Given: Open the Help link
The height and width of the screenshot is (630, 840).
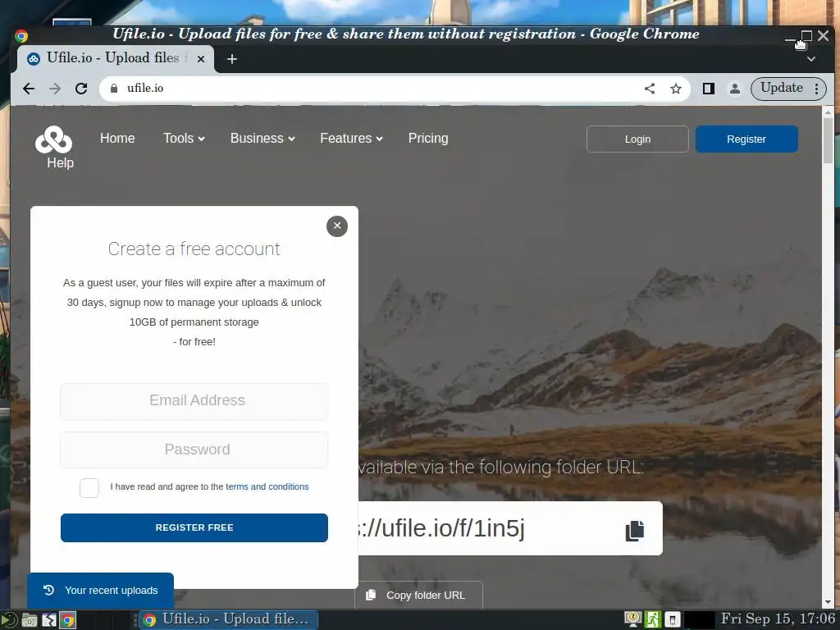Looking at the screenshot, I should click(60, 163).
